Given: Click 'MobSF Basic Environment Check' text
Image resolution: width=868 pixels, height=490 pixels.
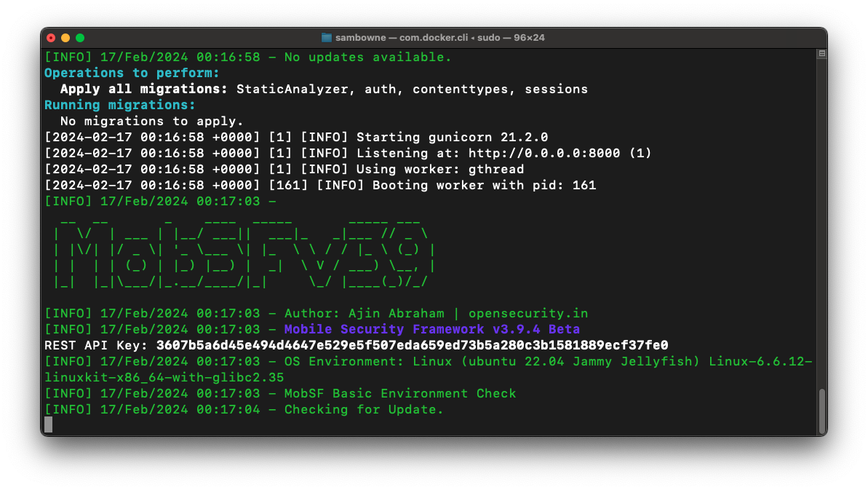Looking at the screenshot, I should click(400, 394).
